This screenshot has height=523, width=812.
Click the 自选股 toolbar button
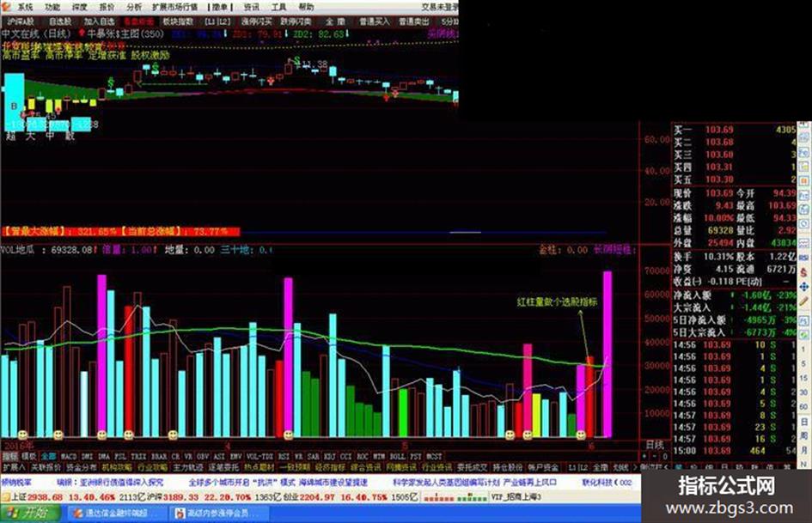[60, 21]
